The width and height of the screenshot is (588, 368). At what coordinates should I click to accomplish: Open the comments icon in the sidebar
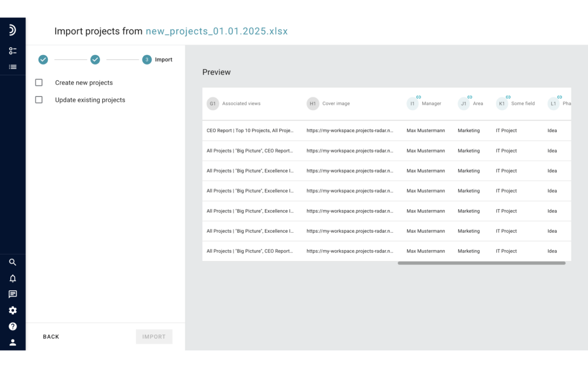click(12, 294)
